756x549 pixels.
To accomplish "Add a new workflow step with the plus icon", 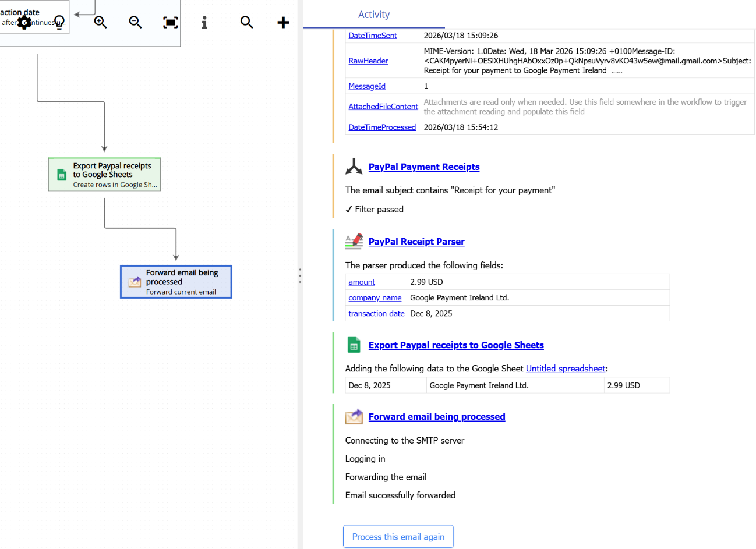I will pos(283,22).
